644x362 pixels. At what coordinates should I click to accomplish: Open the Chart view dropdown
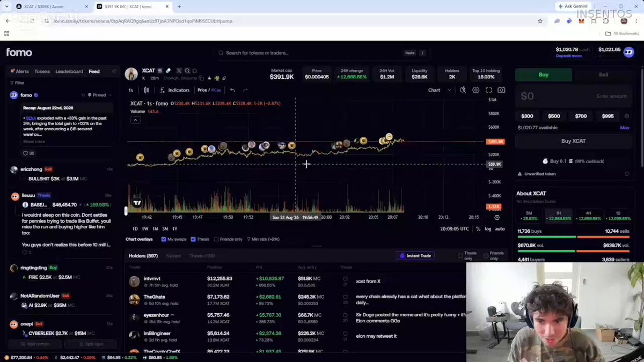[x=440, y=90]
